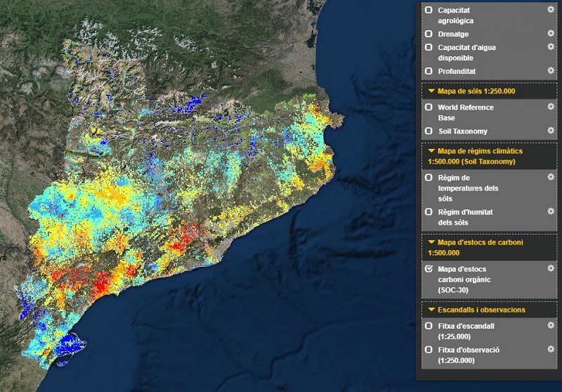Collapse Mapa de règims climàtics section arrow
The height and width of the screenshot is (392, 562).
pos(431,151)
